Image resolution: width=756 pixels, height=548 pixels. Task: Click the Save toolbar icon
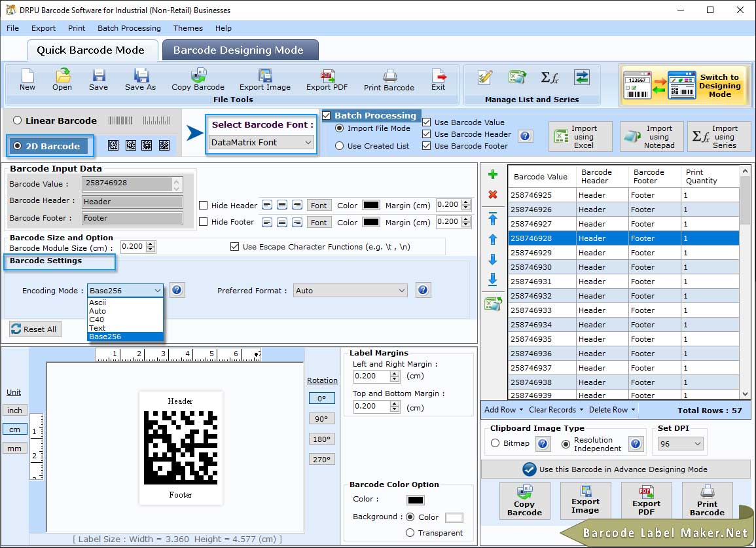(x=98, y=80)
